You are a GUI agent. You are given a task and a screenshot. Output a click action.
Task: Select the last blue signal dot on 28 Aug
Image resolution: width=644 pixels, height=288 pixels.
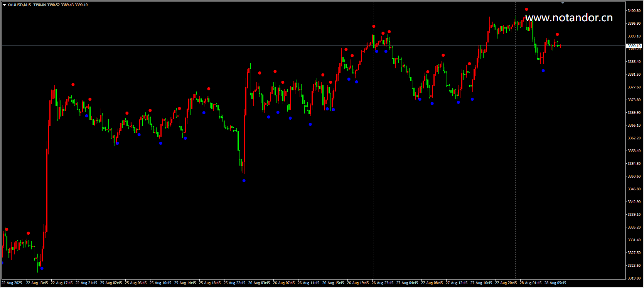543,71
